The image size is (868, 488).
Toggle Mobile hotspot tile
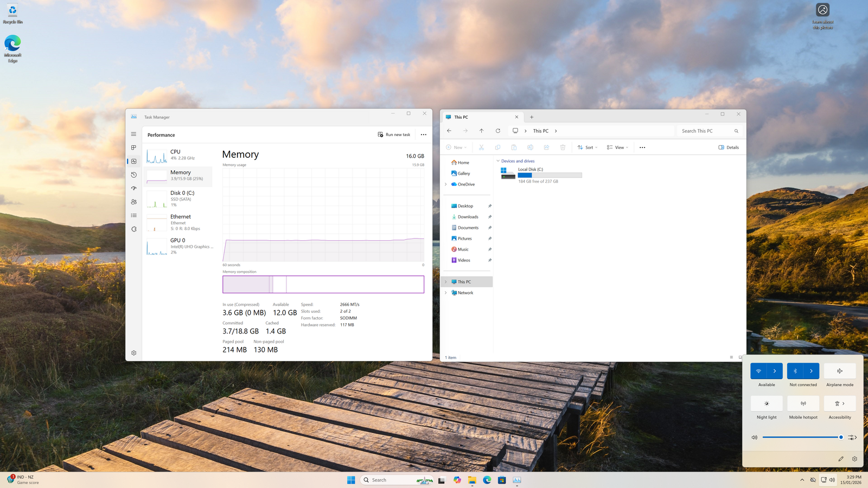(803, 403)
